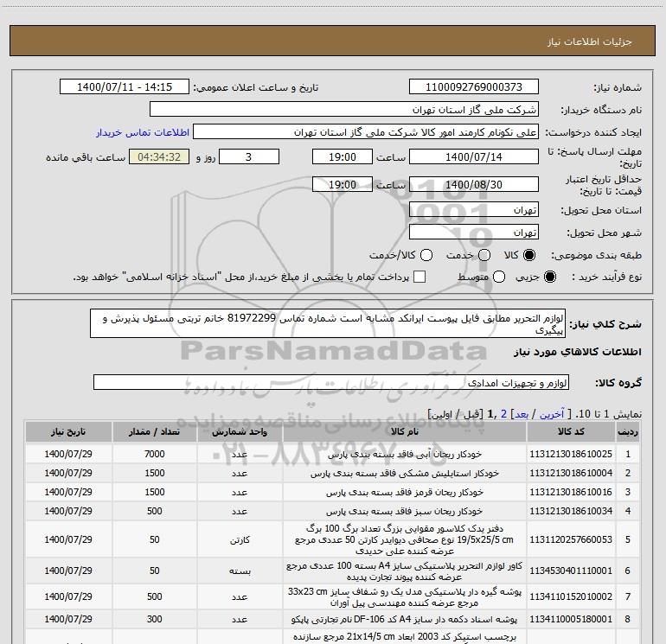Click quantity 7000 in row 1
Image resolution: width=666 pixels, height=644 pixels.
click(155, 454)
